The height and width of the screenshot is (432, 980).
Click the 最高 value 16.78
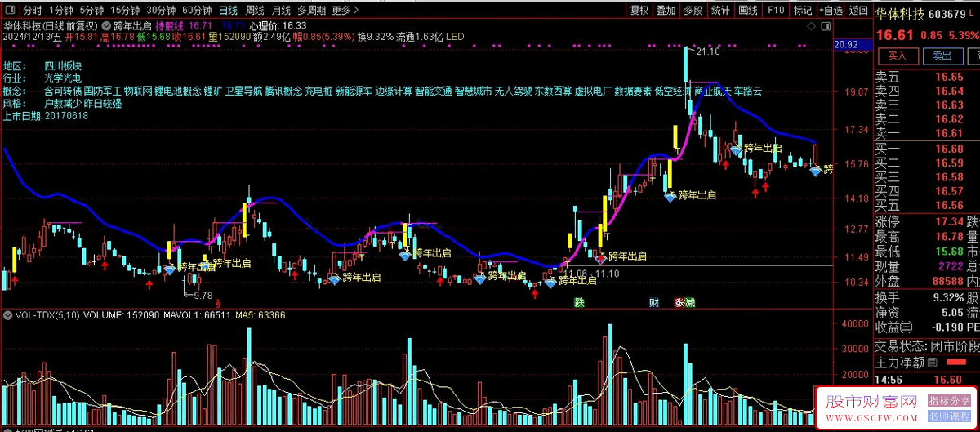949,237
